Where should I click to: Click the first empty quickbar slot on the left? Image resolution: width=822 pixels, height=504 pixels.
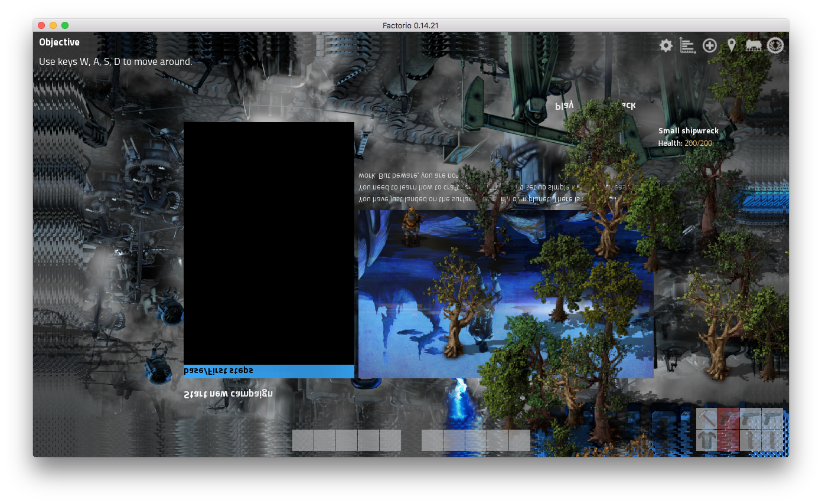click(x=303, y=440)
